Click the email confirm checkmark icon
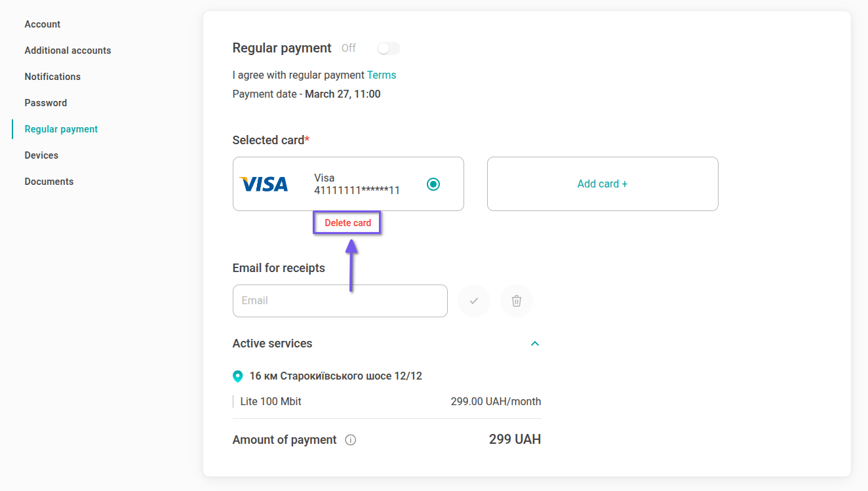Screen dimensions: 868x491 tap(474, 301)
